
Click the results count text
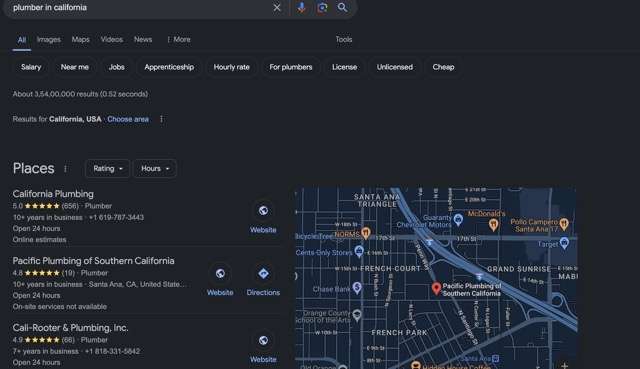[x=80, y=94]
